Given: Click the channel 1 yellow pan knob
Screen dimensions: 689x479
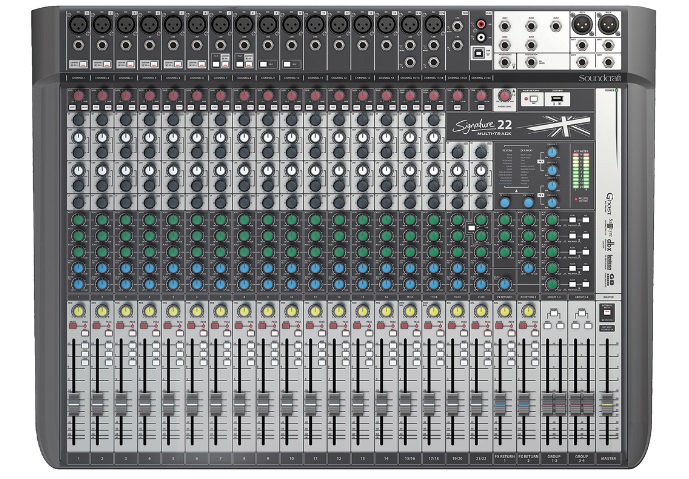Looking at the screenshot, I should pyautogui.click(x=77, y=311).
